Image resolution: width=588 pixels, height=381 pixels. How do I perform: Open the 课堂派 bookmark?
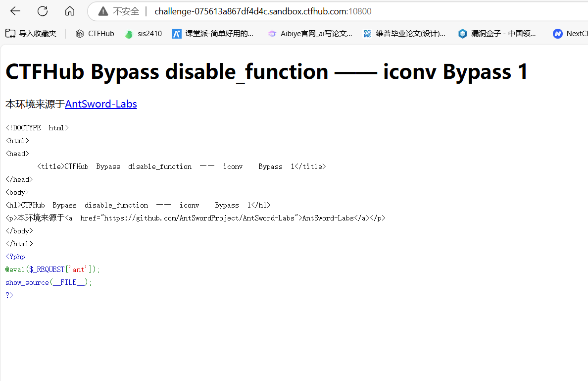(213, 34)
